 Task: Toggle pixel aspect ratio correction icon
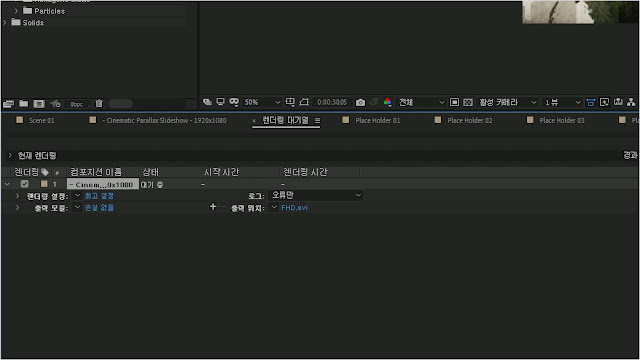point(591,102)
